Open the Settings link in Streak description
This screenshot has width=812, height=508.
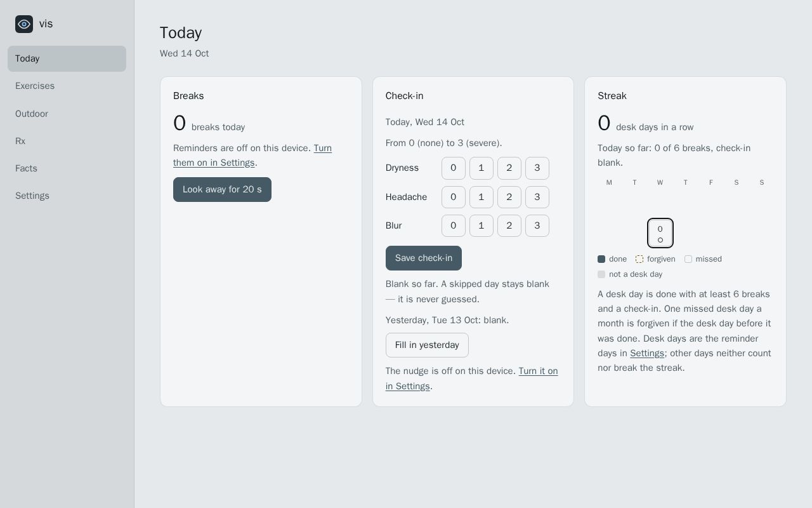pyautogui.click(x=647, y=353)
